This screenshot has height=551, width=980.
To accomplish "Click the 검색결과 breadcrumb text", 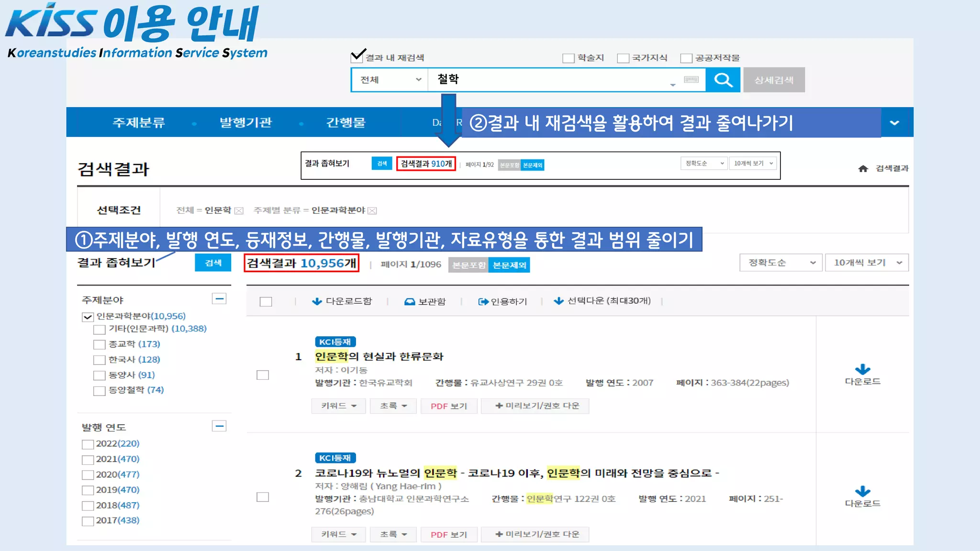I will tap(892, 168).
